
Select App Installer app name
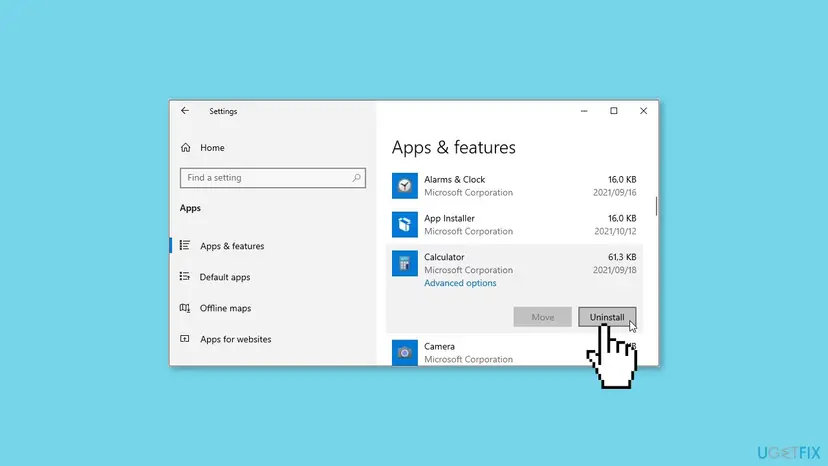point(449,218)
